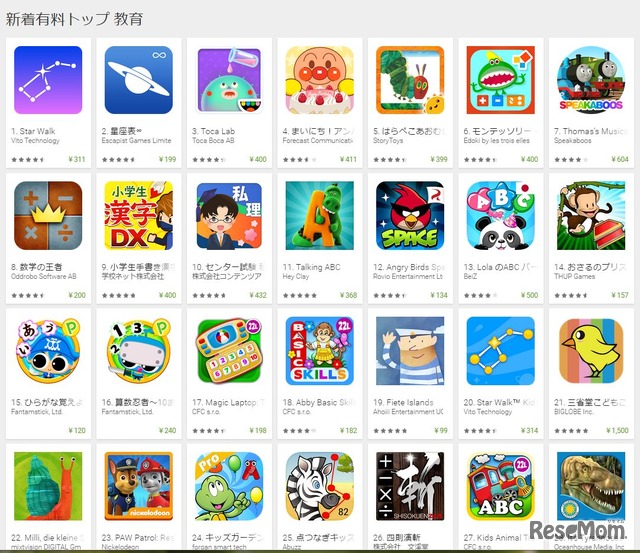640x553 pixels.
Task: Open the Talking ABC dinosaur icon
Action: pos(320,215)
